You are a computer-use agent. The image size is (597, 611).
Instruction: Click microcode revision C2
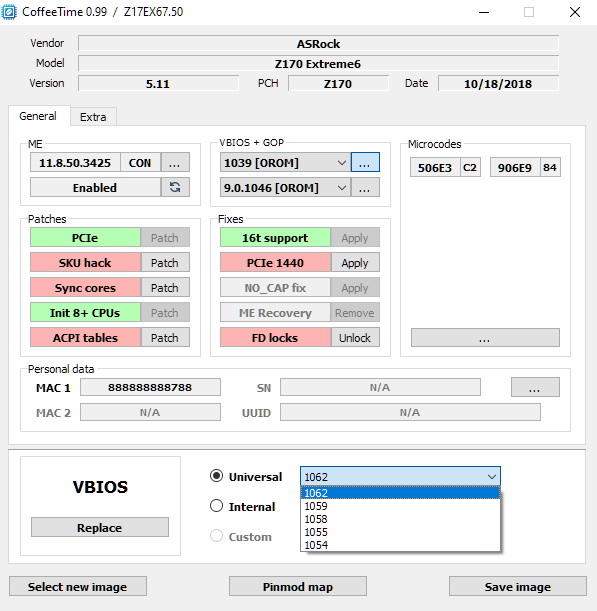click(x=470, y=168)
